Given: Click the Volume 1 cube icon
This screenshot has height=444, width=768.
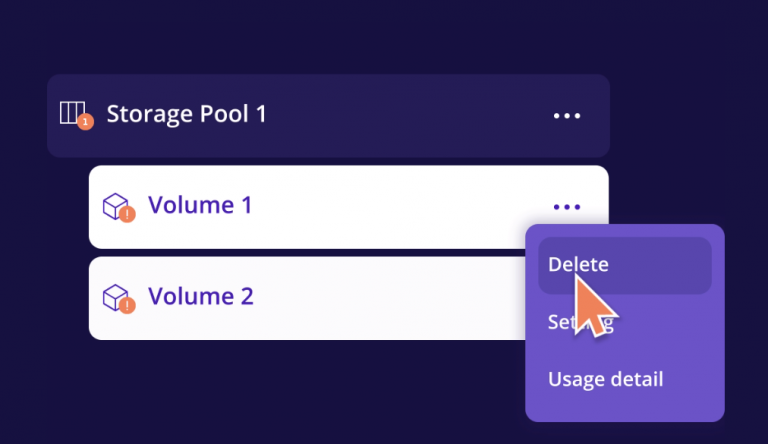Looking at the screenshot, I should click(x=116, y=206).
